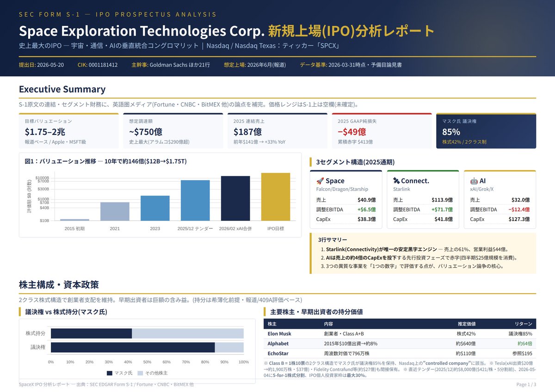Click the 参照$195 return cell

pos(523,353)
